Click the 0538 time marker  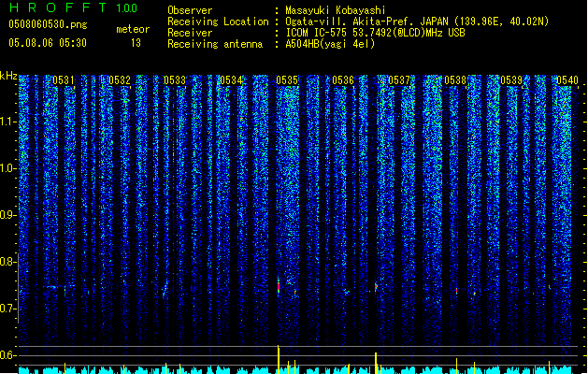[x=455, y=80]
